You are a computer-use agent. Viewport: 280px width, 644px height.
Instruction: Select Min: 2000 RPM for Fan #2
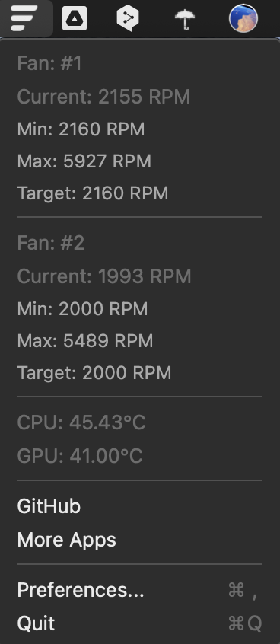click(x=140, y=309)
